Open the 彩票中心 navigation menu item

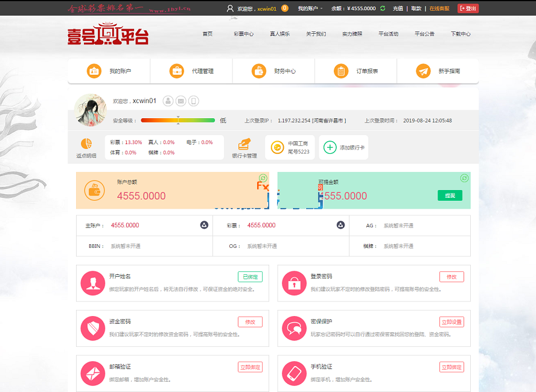click(243, 34)
